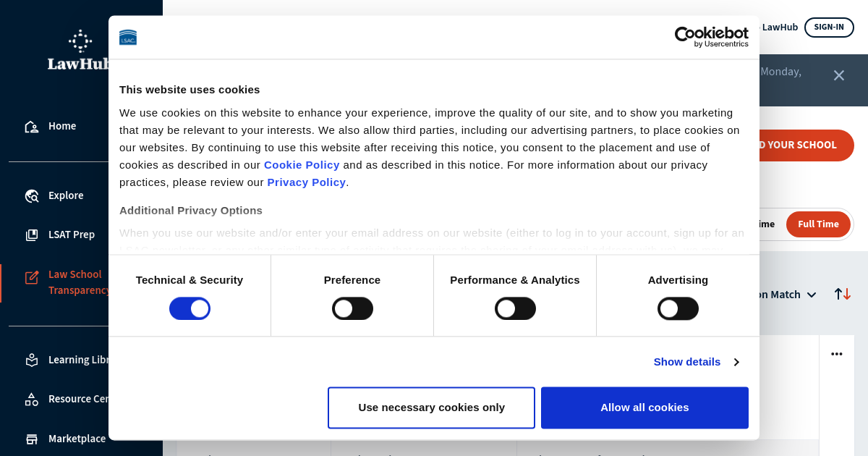Image resolution: width=868 pixels, height=456 pixels.
Task: Click the Law School Transparency edit icon
Action: click(x=32, y=277)
